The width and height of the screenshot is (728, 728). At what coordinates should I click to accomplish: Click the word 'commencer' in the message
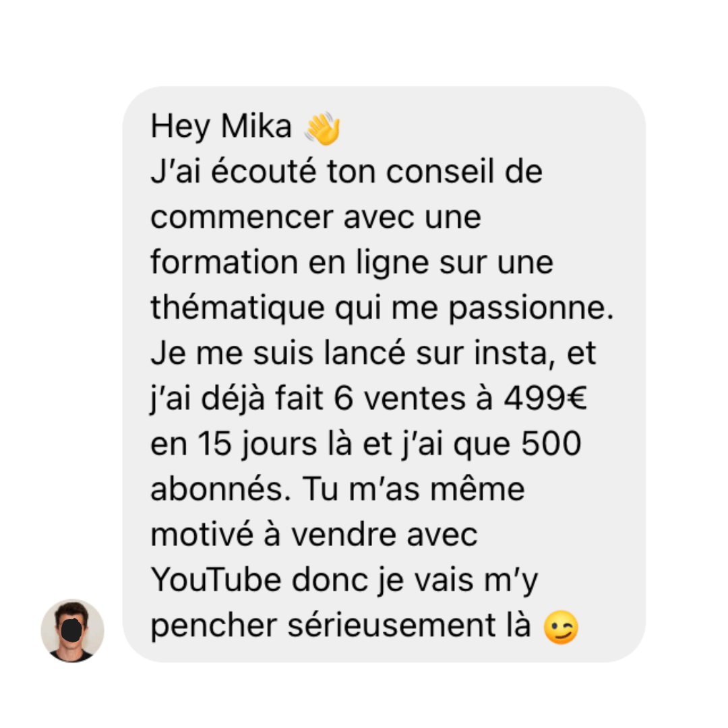[242, 218]
